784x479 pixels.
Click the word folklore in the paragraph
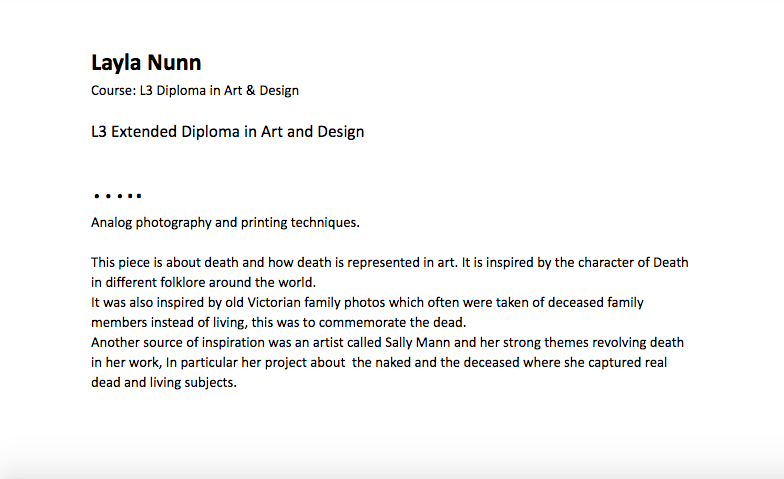[x=182, y=282]
